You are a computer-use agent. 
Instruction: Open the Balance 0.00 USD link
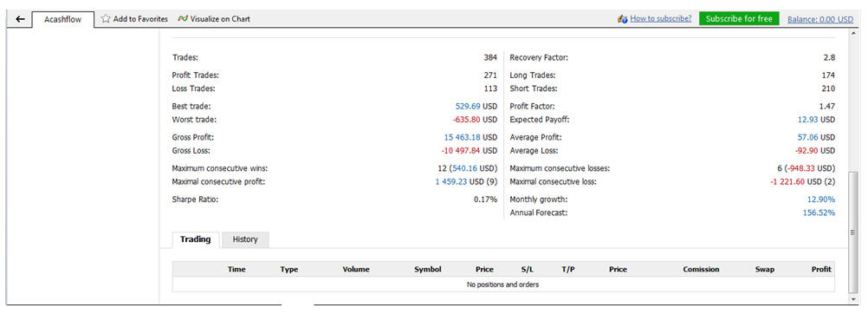[x=820, y=19]
